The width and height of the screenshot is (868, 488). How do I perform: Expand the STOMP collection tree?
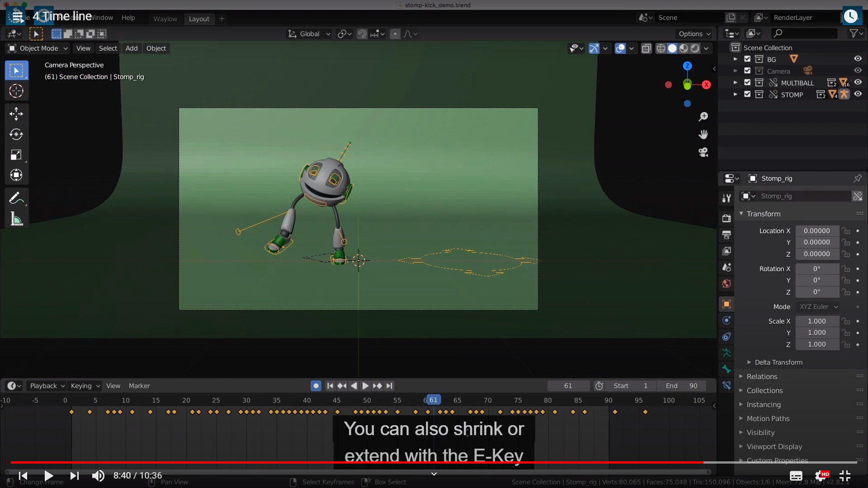coord(736,94)
